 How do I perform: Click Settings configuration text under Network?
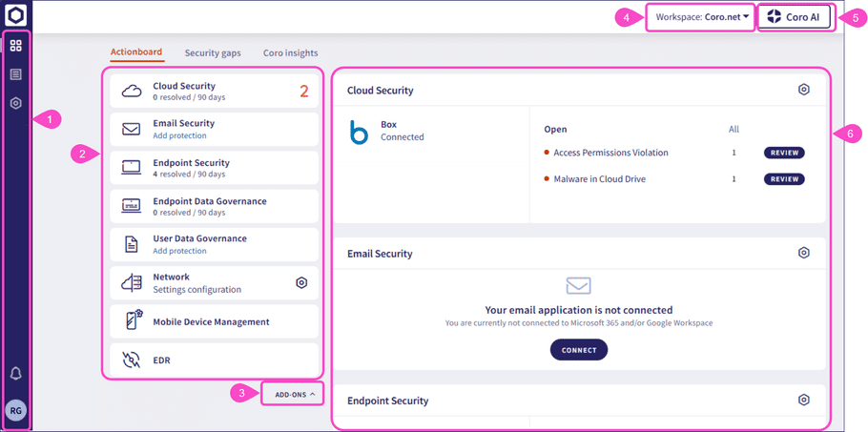[x=197, y=289]
